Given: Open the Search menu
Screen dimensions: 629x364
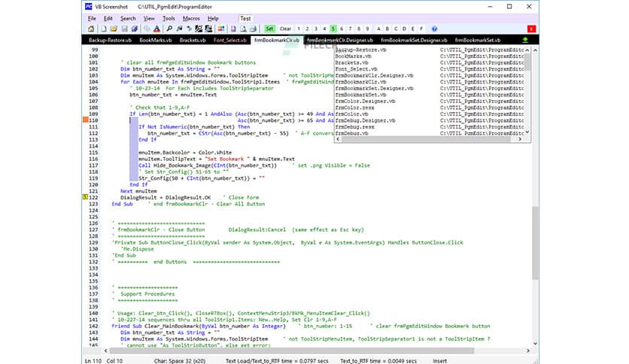Looking at the screenshot, I should [x=128, y=19].
